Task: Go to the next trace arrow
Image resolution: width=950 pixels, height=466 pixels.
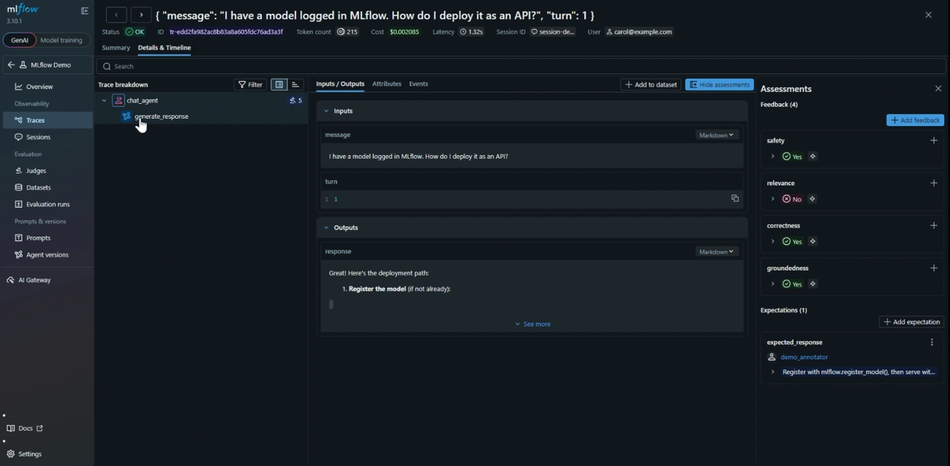Action: [141, 15]
